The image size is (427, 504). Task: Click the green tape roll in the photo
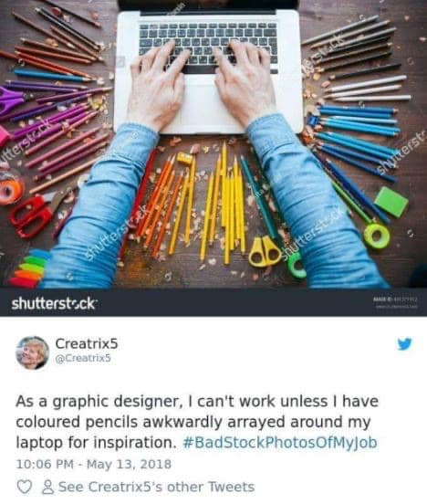click(x=377, y=236)
